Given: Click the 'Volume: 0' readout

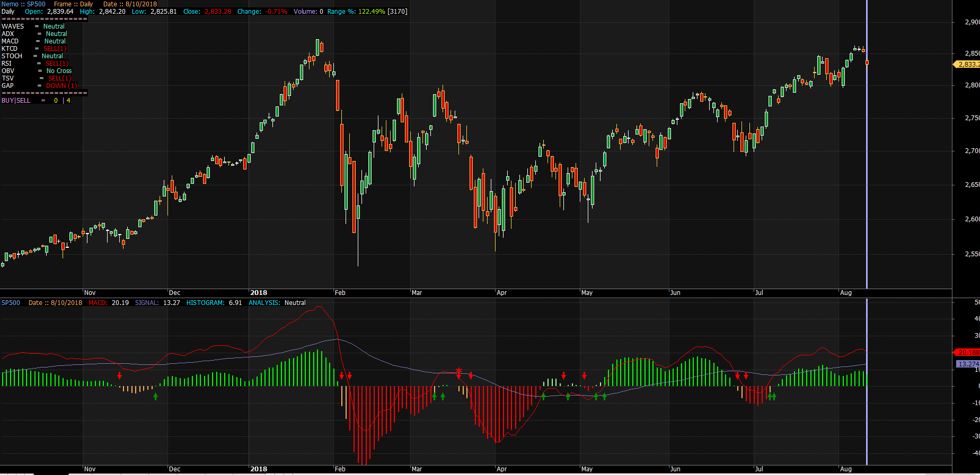Looking at the screenshot, I should (x=308, y=11).
